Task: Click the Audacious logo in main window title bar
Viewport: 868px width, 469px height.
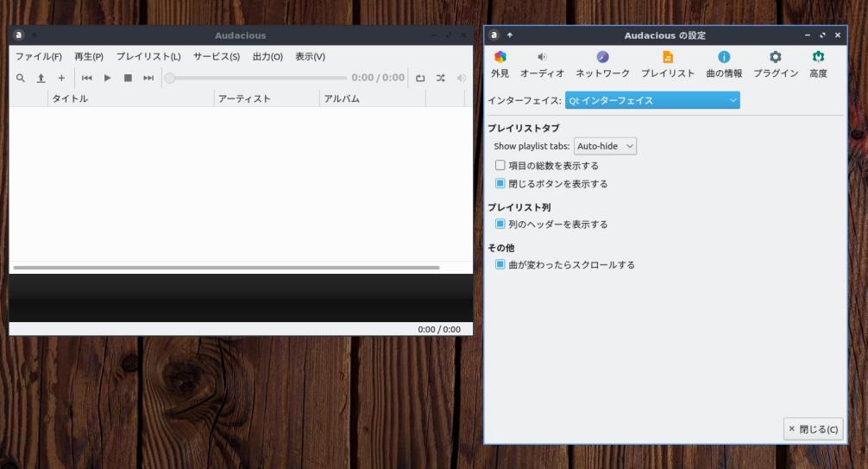Action: (19, 35)
